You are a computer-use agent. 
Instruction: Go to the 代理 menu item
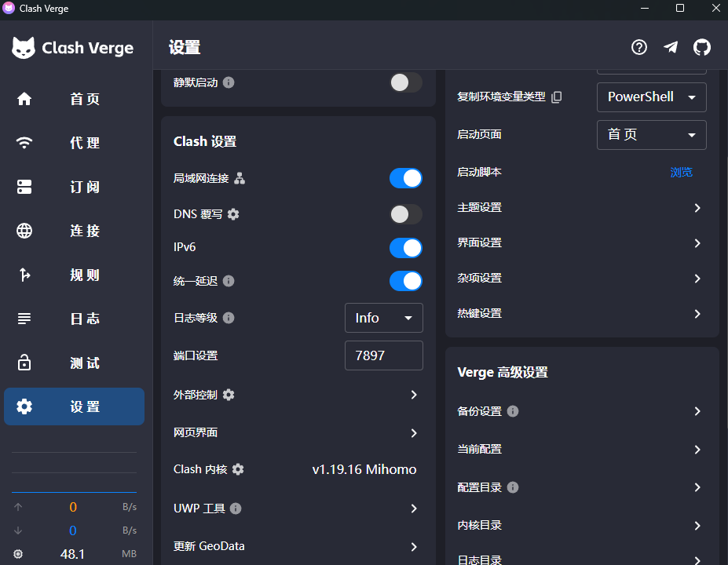coord(75,142)
